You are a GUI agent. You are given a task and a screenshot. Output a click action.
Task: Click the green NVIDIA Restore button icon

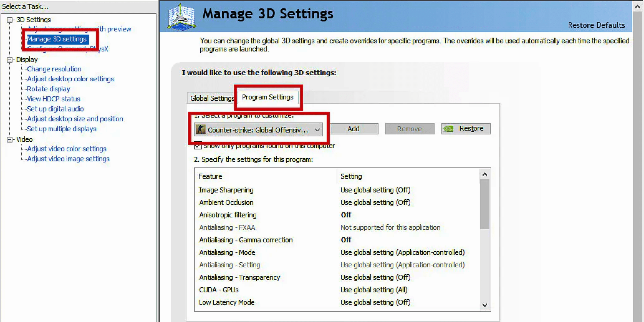[x=449, y=129]
